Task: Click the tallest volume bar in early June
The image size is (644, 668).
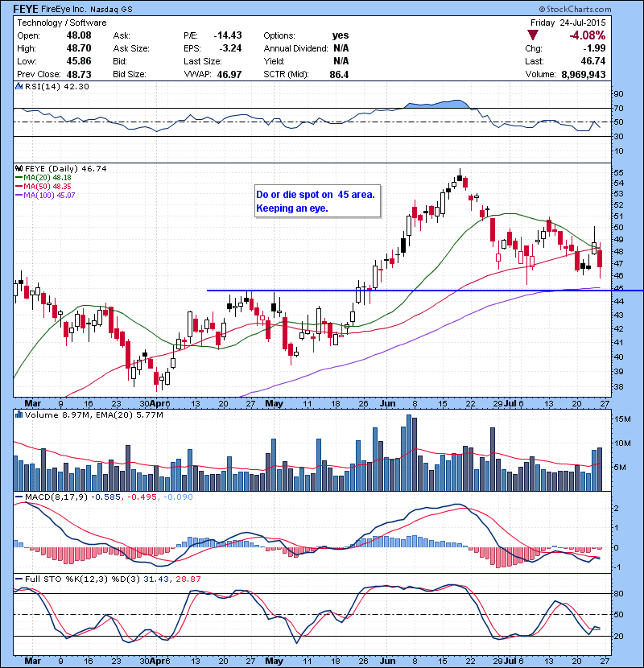Action: coord(409,452)
